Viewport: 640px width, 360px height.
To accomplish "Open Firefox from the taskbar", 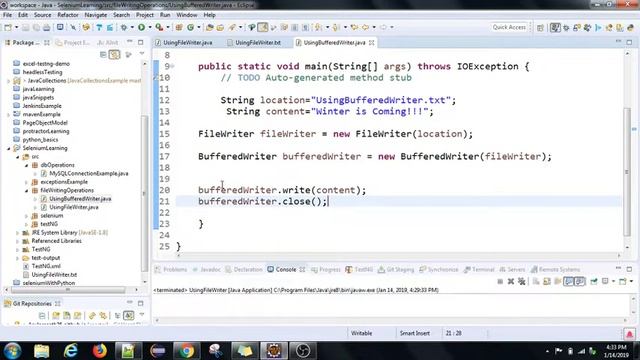I will coord(99,351).
